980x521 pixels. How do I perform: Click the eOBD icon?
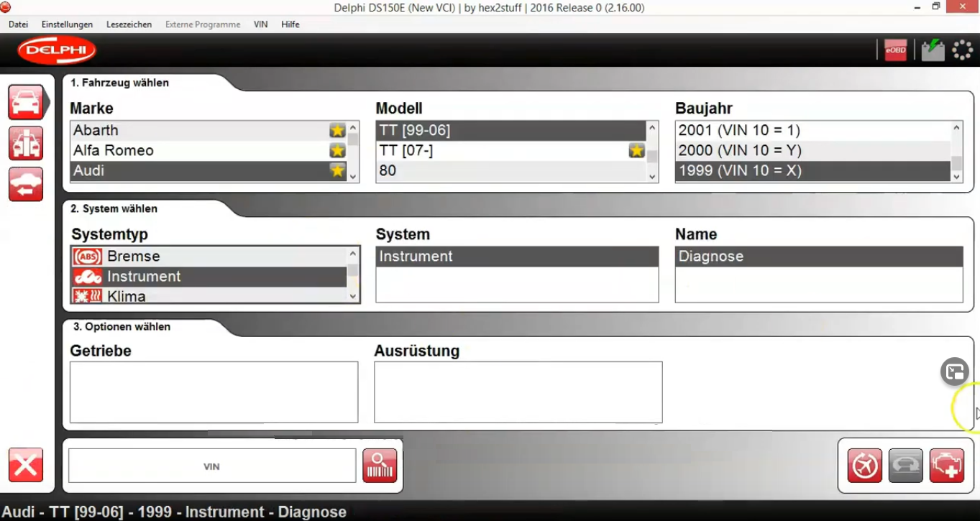click(x=895, y=50)
